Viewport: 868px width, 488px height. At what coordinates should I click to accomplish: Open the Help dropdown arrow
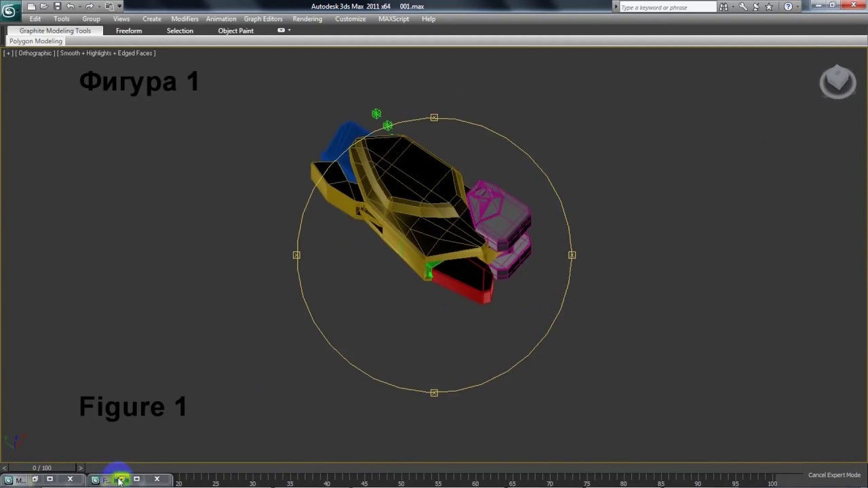[x=797, y=7]
